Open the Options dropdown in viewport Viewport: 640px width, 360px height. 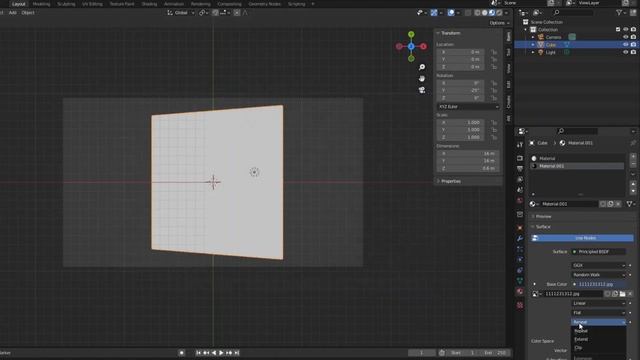tap(499, 23)
